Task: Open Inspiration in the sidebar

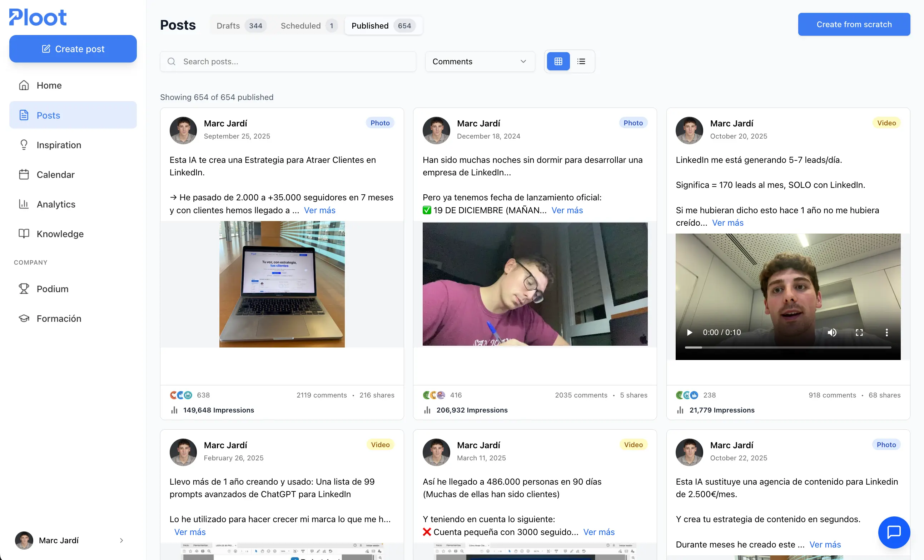Action: pyautogui.click(x=73, y=145)
